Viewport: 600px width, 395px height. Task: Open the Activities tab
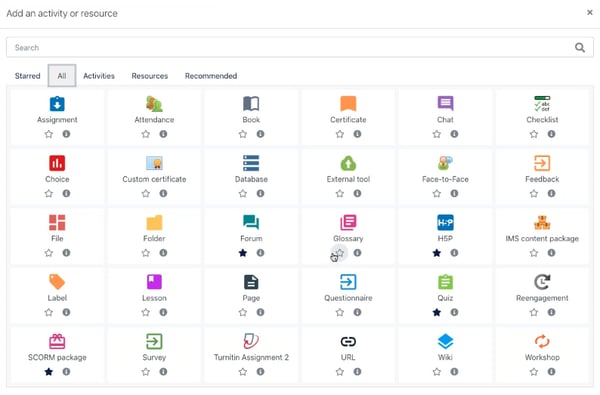(99, 76)
